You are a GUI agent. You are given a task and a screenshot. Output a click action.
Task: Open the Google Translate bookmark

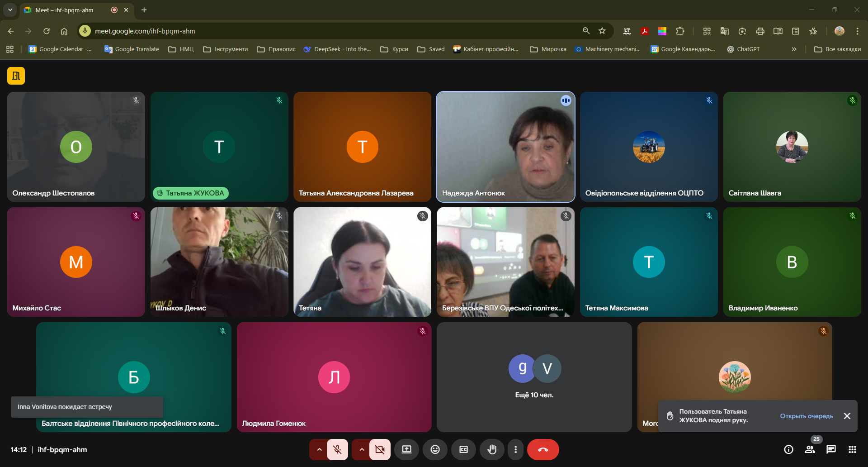tap(132, 49)
